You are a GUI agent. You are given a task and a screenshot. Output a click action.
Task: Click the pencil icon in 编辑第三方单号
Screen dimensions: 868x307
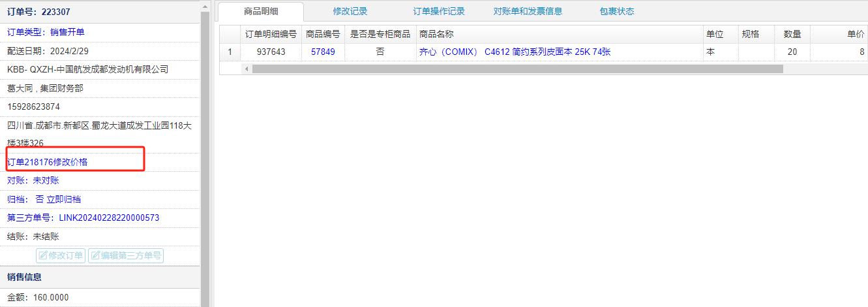pos(95,255)
